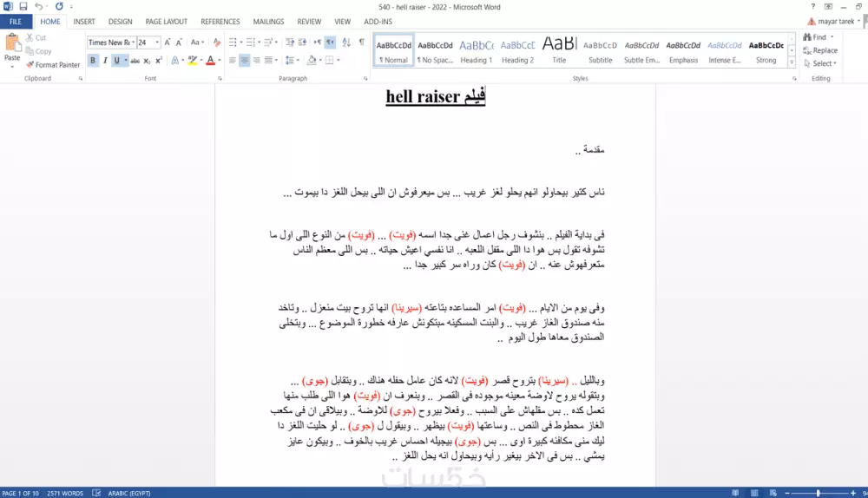
Task: Click the Undo arrow icon
Action: (38, 7)
